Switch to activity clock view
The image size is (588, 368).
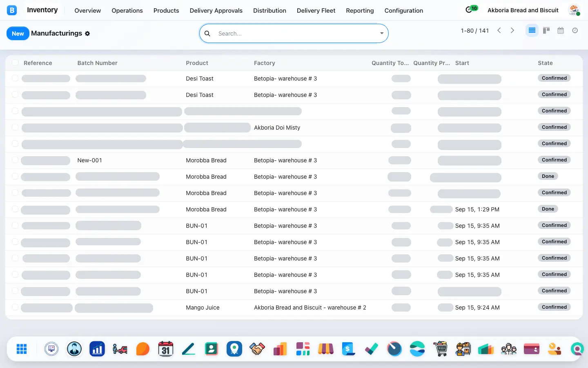coord(575,30)
